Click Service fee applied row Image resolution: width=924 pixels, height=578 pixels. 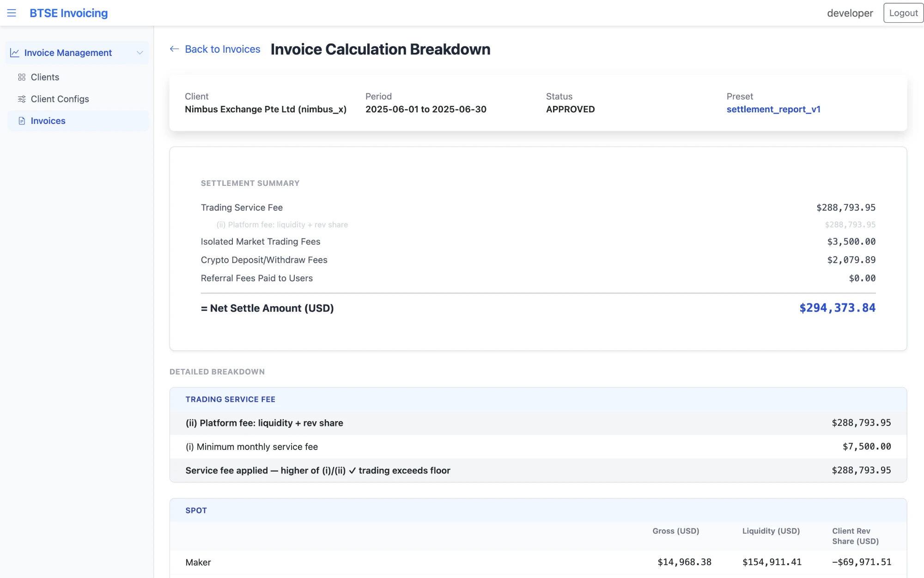pyautogui.click(x=538, y=470)
